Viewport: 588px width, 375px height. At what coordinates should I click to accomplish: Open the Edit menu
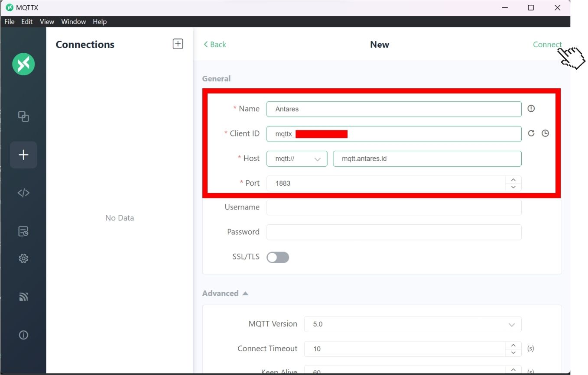27,22
